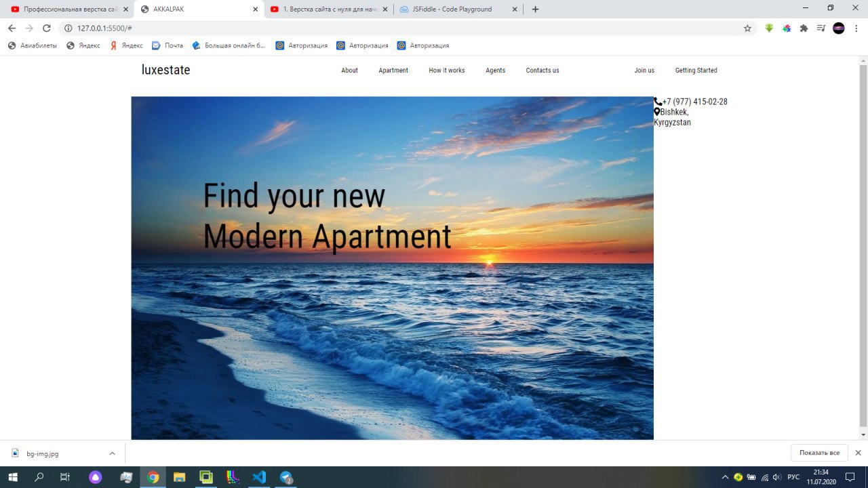
Task: Show hidden tray icons chevron
Action: pos(725,477)
